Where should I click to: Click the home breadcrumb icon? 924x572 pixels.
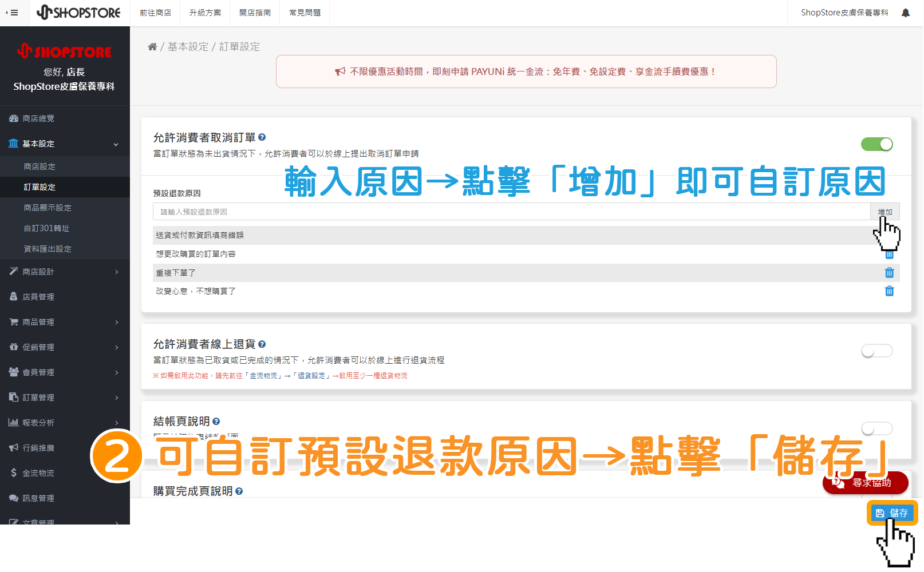pos(152,46)
